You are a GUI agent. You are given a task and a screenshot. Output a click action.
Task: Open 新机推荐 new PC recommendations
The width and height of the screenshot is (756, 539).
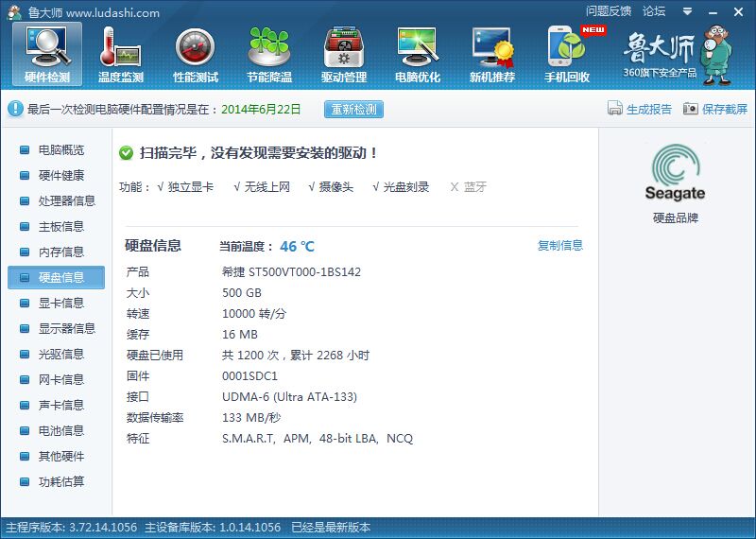(492, 54)
